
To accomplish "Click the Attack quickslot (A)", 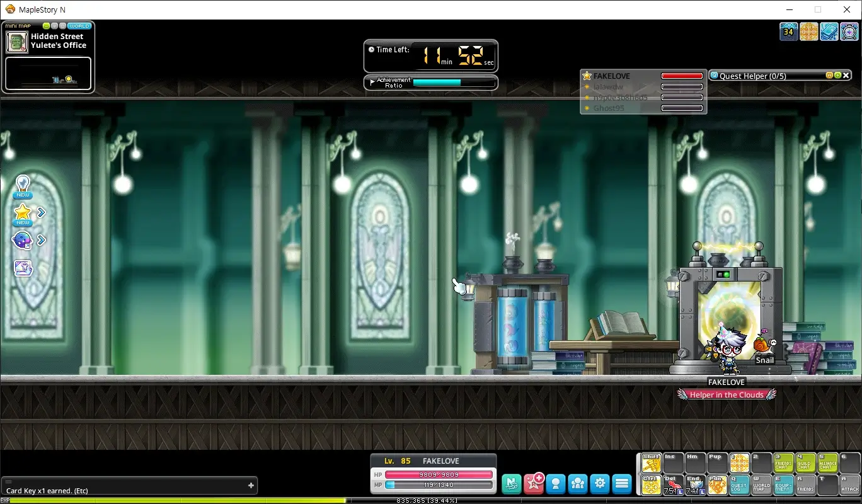I will click(849, 484).
